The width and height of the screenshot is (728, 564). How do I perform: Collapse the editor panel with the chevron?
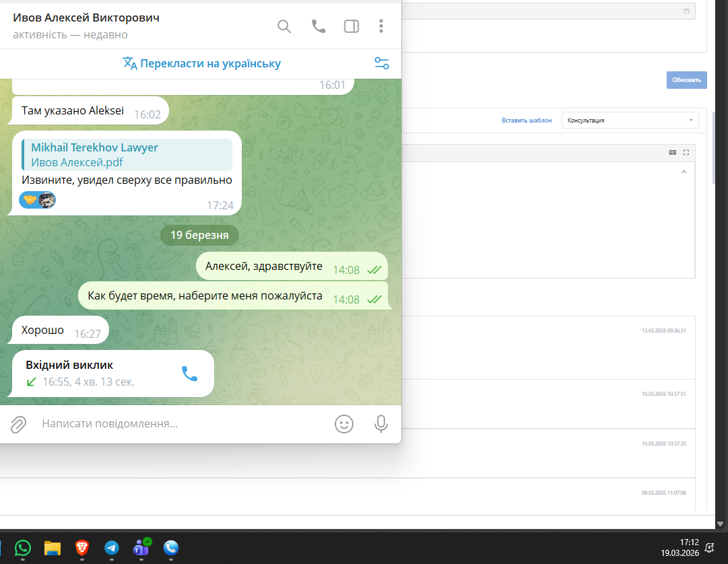pyautogui.click(x=684, y=172)
